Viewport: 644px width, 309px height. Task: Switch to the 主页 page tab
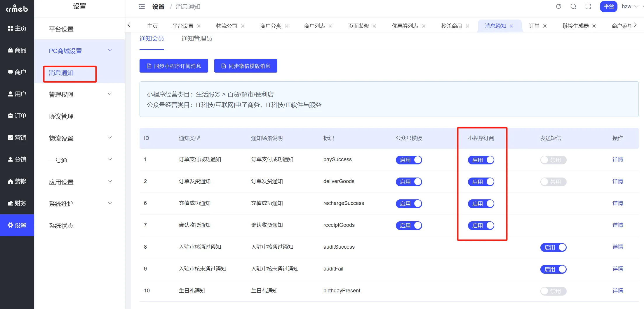(152, 26)
